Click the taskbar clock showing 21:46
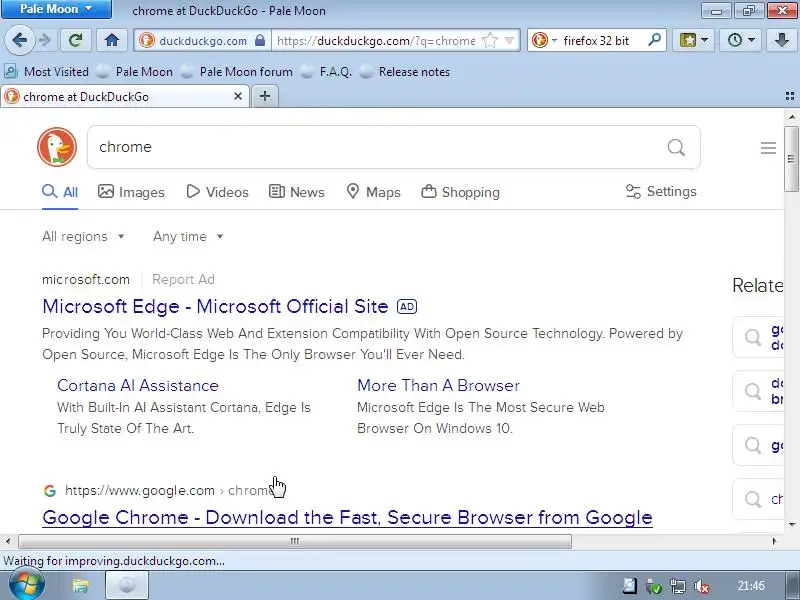Screen dimensions: 800x600 pos(751,585)
